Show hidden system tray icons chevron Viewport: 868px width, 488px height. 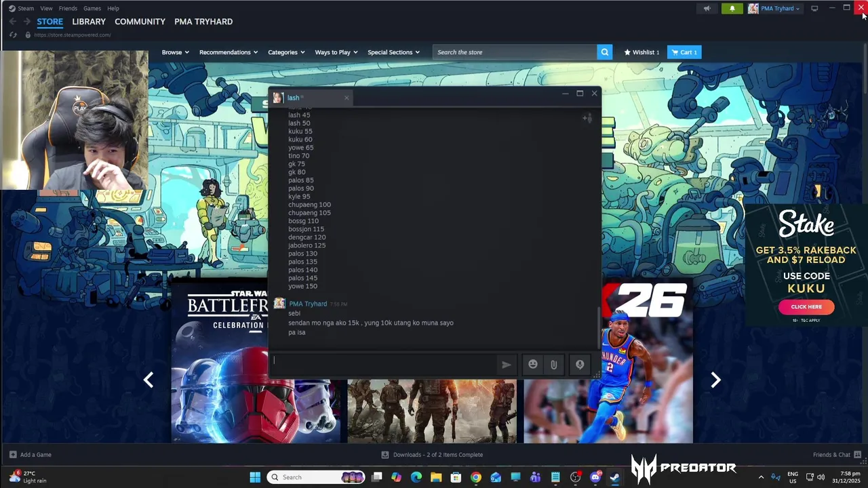[761, 477]
